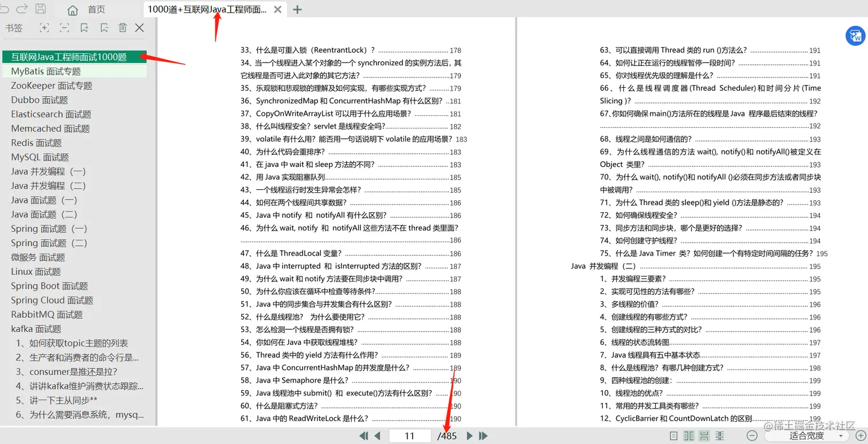The width and height of the screenshot is (868, 444).
Task: Collapse all bookmarks with the minus-bracket icon
Action: pyautogui.click(x=64, y=28)
